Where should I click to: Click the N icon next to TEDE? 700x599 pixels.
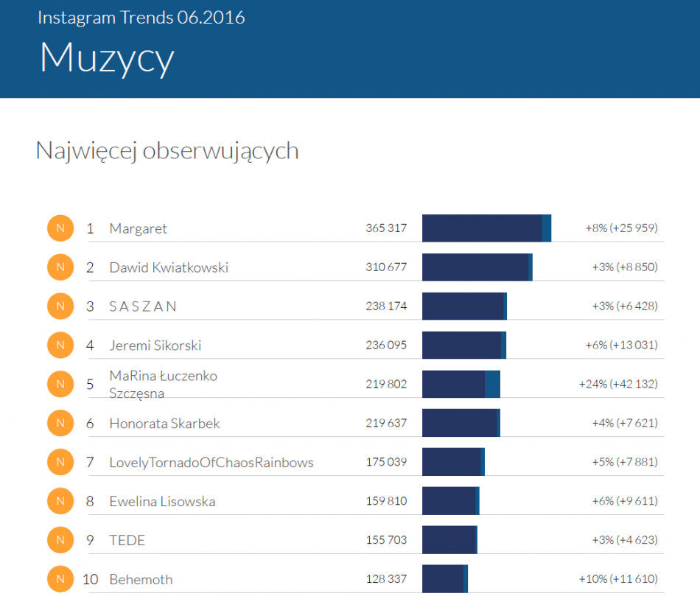coord(60,540)
